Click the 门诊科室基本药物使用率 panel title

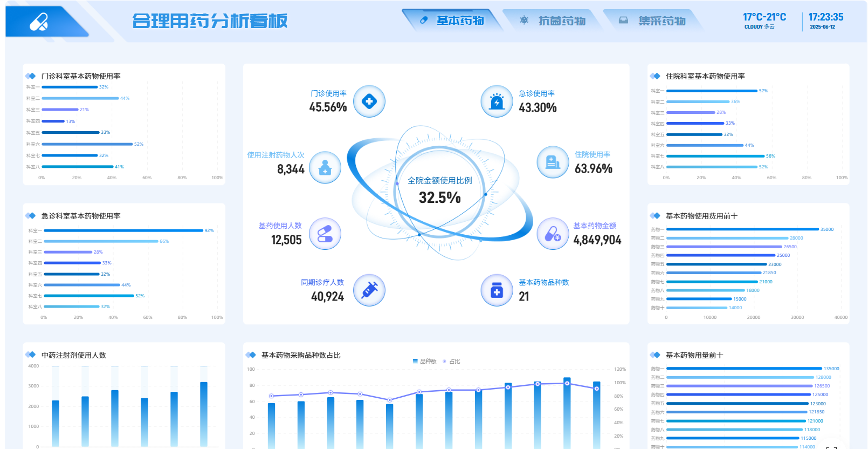pos(81,76)
